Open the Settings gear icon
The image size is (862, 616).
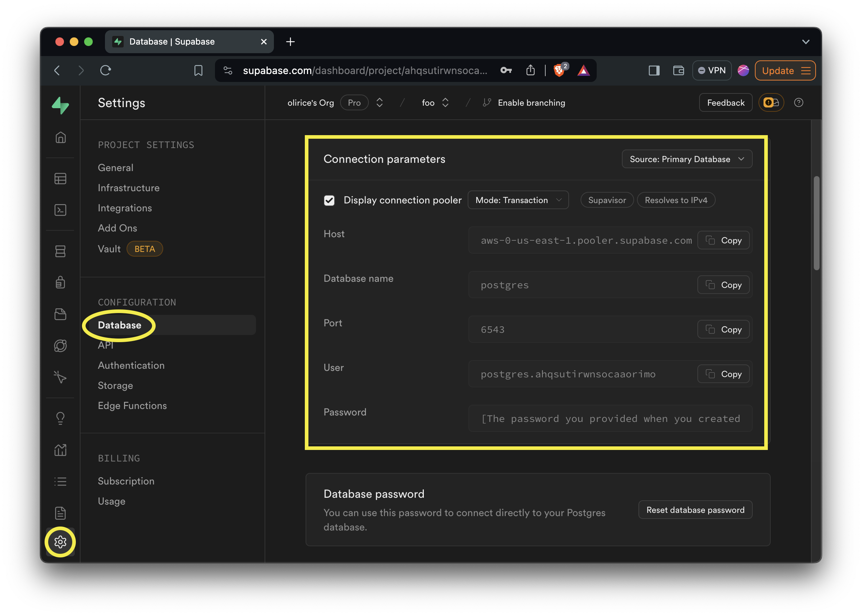pos(60,542)
